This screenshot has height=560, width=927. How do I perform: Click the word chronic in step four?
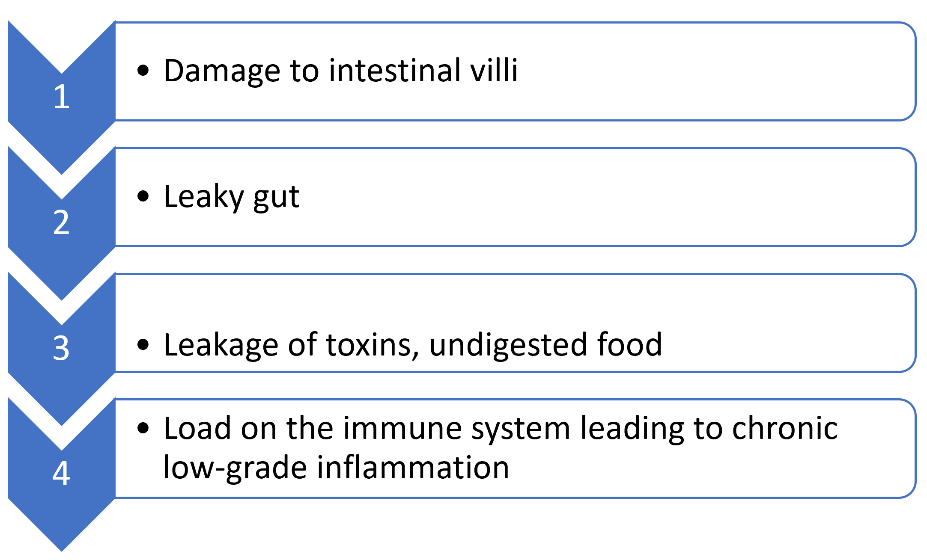[785, 428]
